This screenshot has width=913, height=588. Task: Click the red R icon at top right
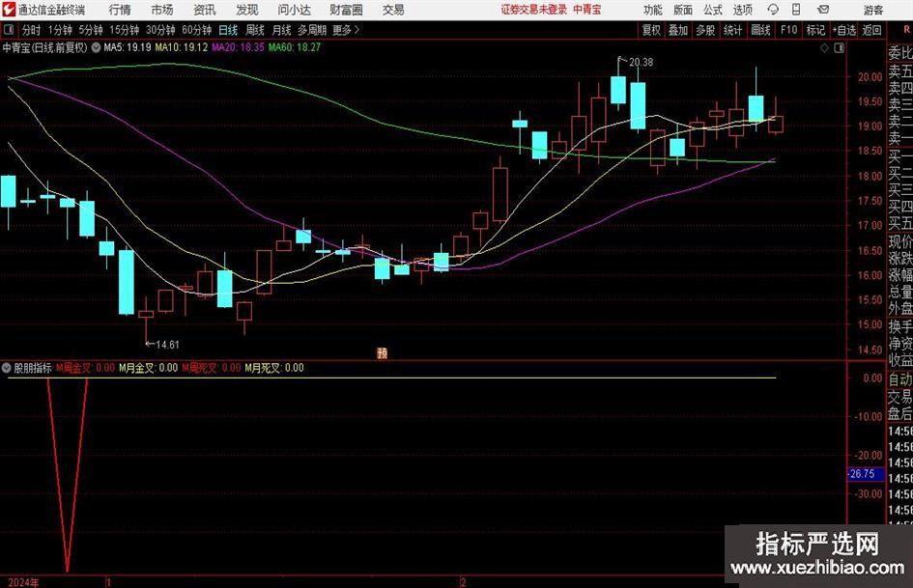point(906,30)
